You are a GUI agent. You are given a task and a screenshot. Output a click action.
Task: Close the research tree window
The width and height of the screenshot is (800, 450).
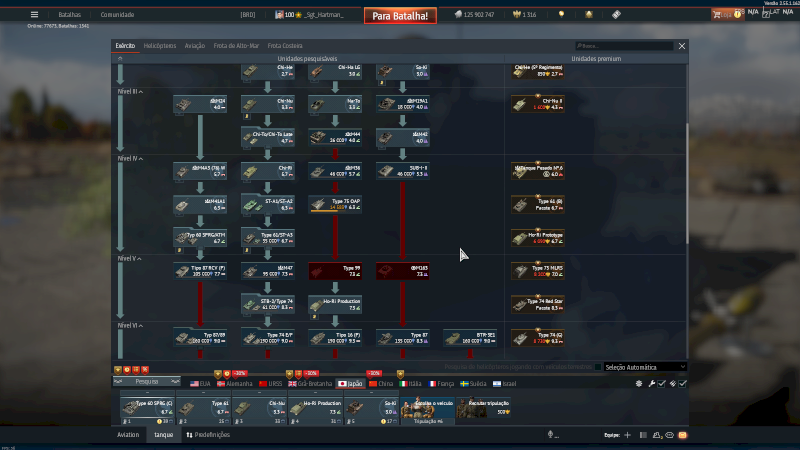(x=682, y=46)
